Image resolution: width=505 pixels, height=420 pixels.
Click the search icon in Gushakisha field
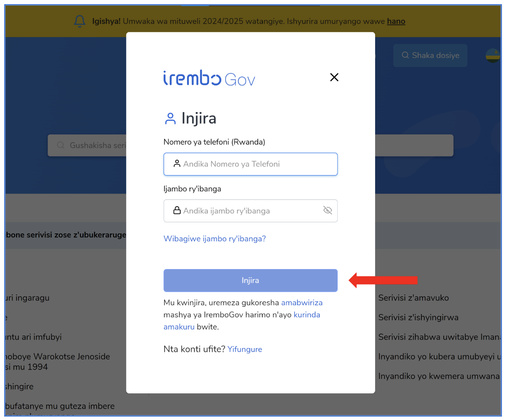[61, 145]
